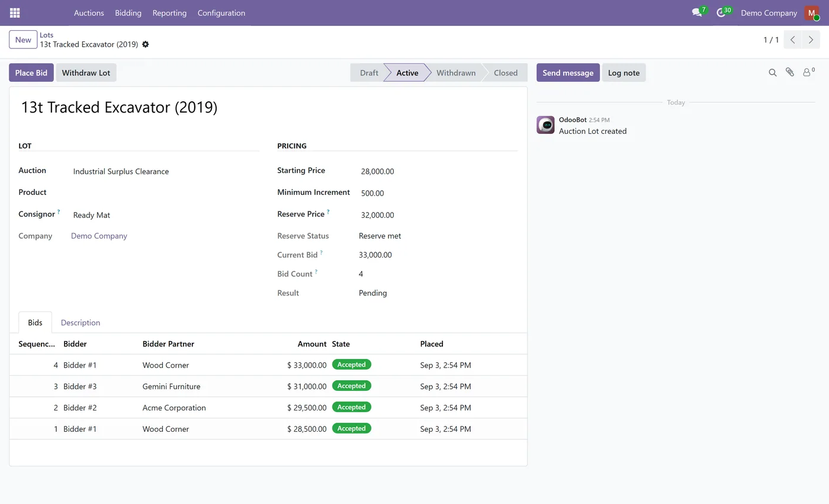Click the Withdraw Lot button

[x=86, y=72]
